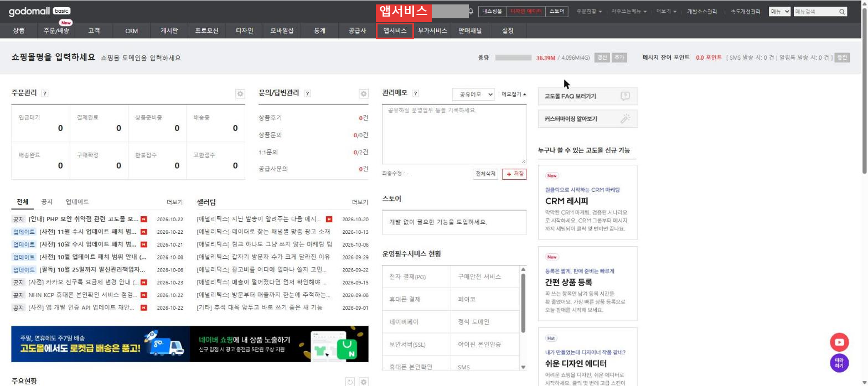Click the 관리메모 help question mark

coord(416,93)
